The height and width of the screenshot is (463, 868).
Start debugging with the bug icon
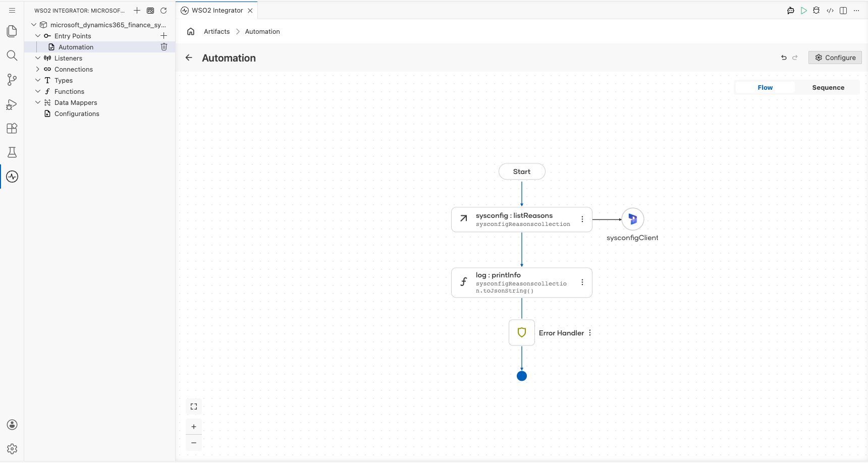(817, 10)
